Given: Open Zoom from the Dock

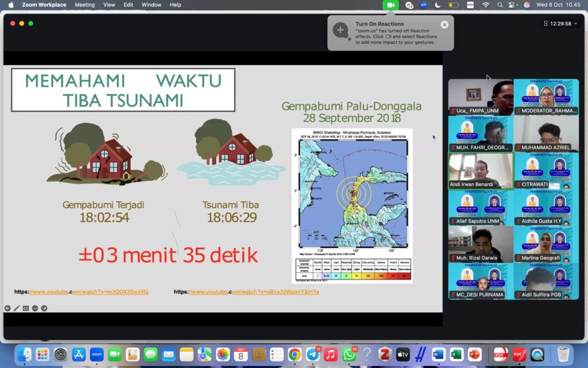Looking at the screenshot, I should pos(96,354).
